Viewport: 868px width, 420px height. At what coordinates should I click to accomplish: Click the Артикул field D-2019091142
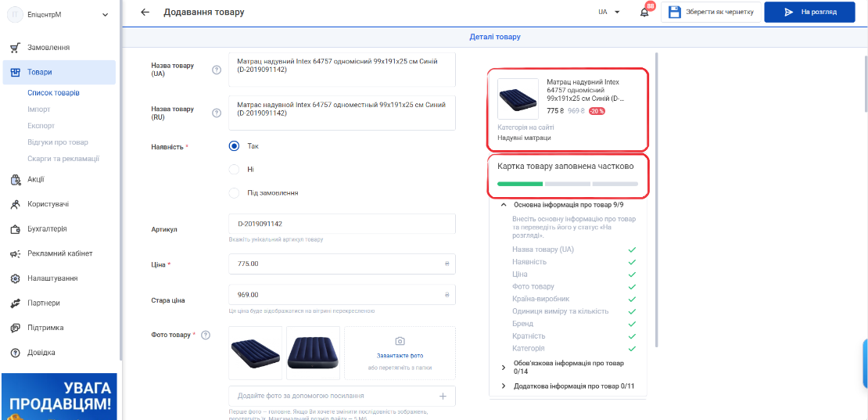342,224
